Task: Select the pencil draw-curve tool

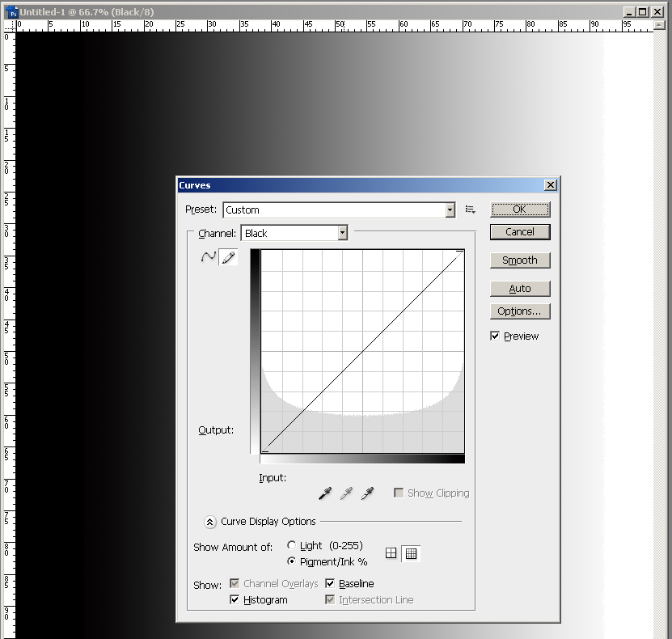Action: pyautogui.click(x=228, y=257)
